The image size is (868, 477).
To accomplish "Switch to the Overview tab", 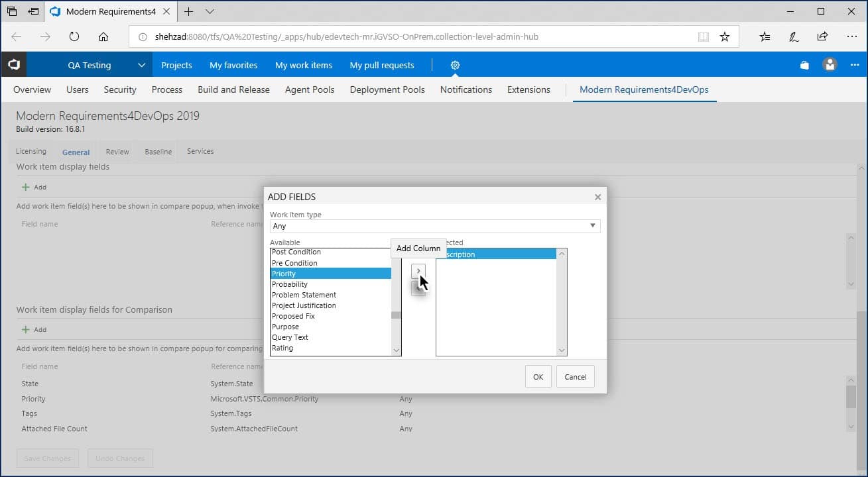I will tap(32, 89).
